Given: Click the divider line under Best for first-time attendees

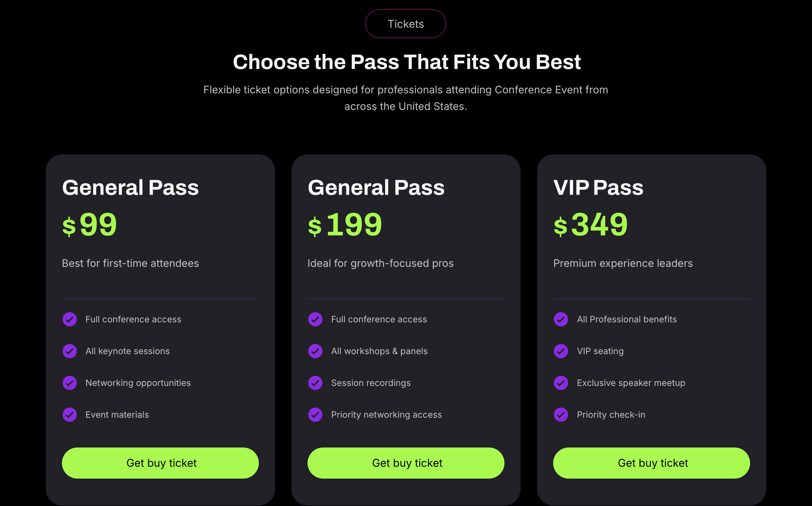Looking at the screenshot, I should click(x=160, y=299).
